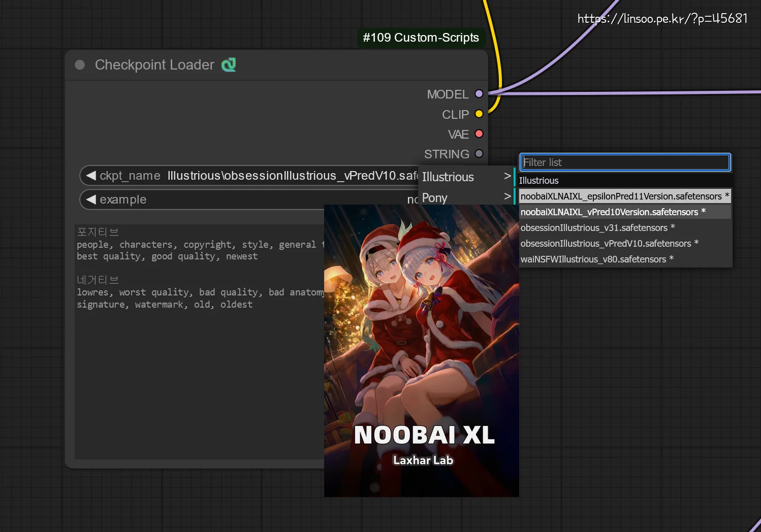Select previous example with left arrow
The width and height of the screenshot is (761, 532).
[x=91, y=199]
